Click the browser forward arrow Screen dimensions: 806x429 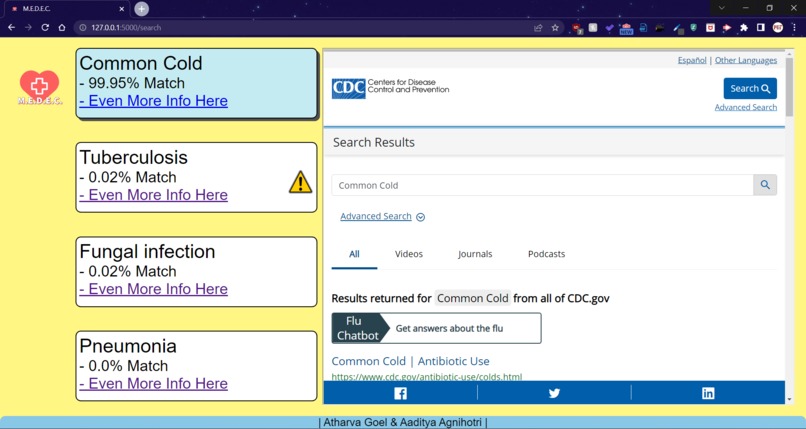(28, 27)
